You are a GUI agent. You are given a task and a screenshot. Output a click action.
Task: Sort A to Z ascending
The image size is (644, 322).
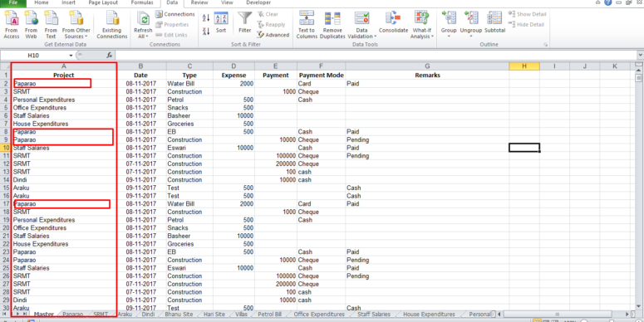(206, 17)
